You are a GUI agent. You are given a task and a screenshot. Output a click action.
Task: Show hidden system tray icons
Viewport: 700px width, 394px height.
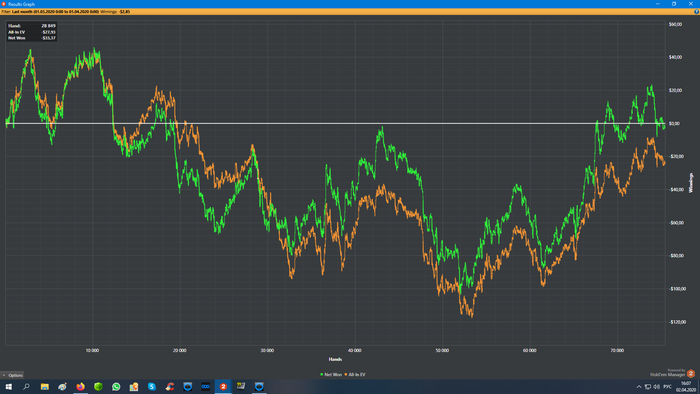coord(639,387)
